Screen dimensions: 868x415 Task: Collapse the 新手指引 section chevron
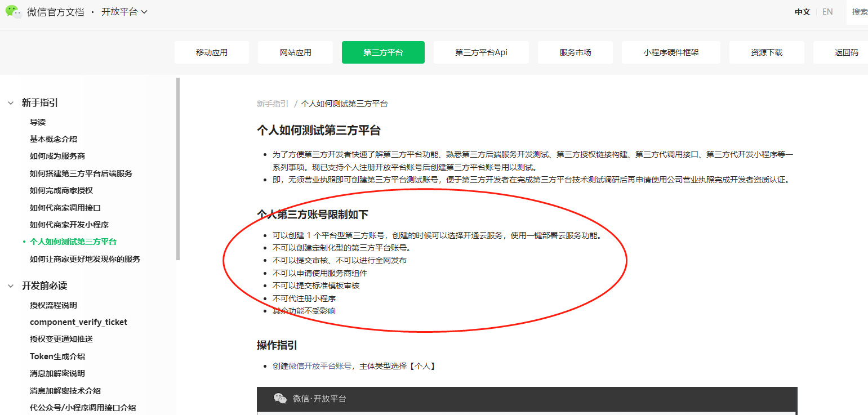pyautogui.click(x=11, y=102)
